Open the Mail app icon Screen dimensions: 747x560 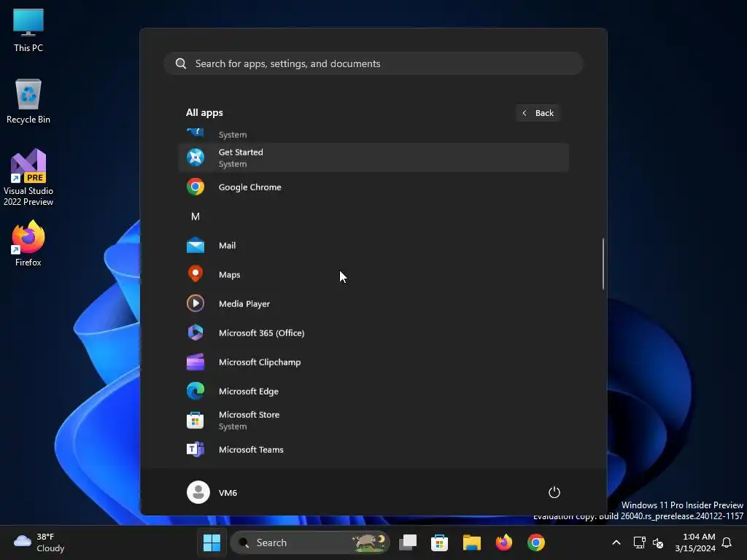click(x=196, y=246)
